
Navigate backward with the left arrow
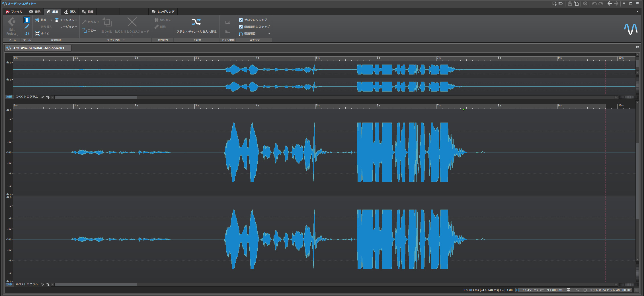(610, 4)
